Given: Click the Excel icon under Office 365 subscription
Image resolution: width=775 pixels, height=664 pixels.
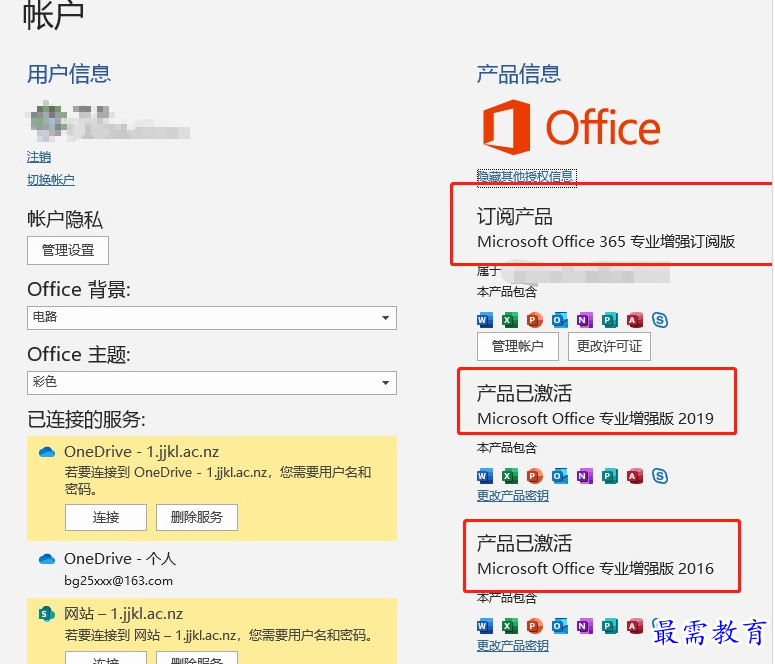Looking at the screenshot, I should coord(510,320).
